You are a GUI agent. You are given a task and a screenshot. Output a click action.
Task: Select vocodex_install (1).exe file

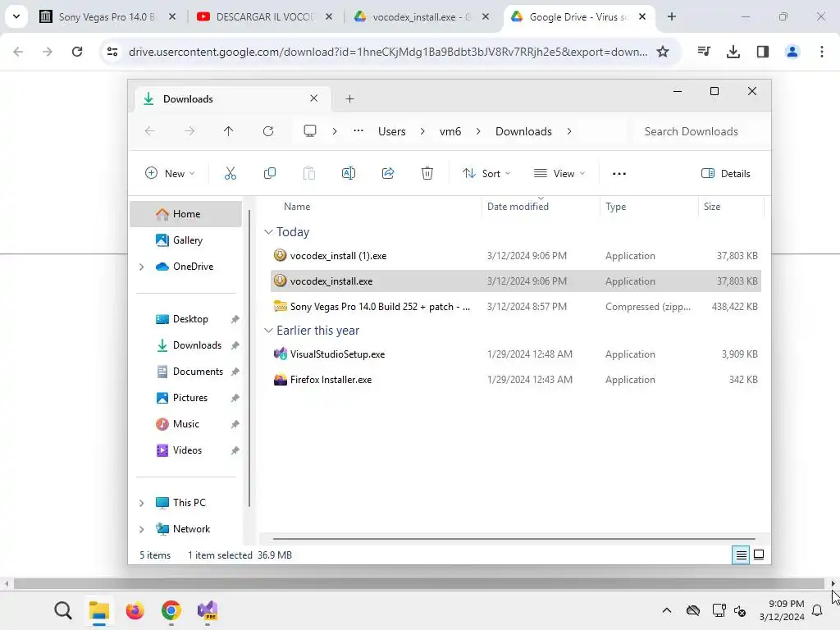[x=515, y=256]
